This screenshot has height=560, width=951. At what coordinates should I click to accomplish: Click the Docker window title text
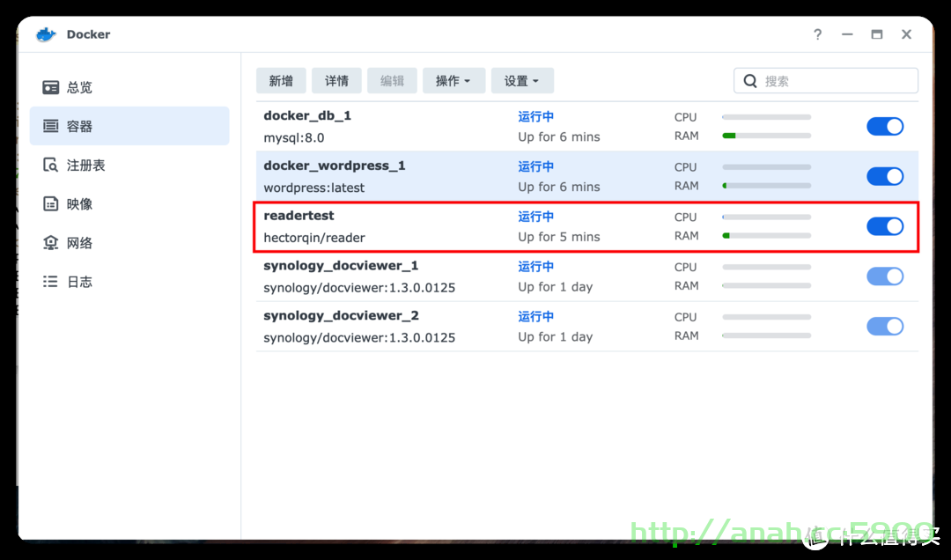coord(89,34)
